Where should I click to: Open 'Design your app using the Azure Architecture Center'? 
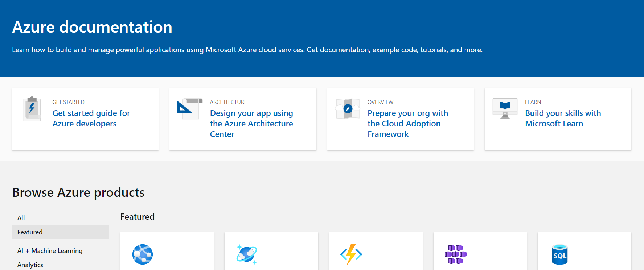point(251,124)
